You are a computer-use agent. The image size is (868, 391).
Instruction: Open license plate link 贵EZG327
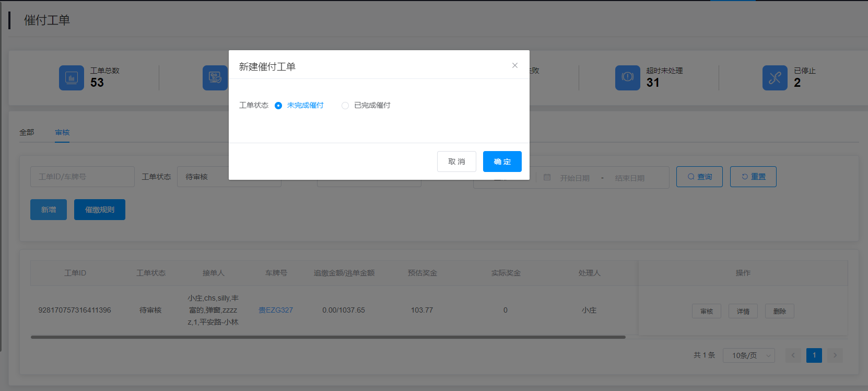[276, 310]
